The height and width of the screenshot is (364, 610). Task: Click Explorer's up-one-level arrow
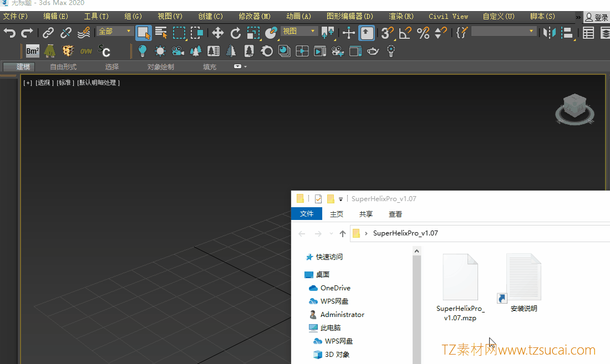342,233
